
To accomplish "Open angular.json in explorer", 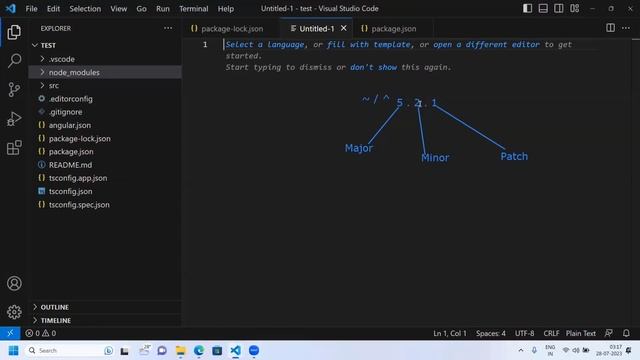I will [105, 125].
